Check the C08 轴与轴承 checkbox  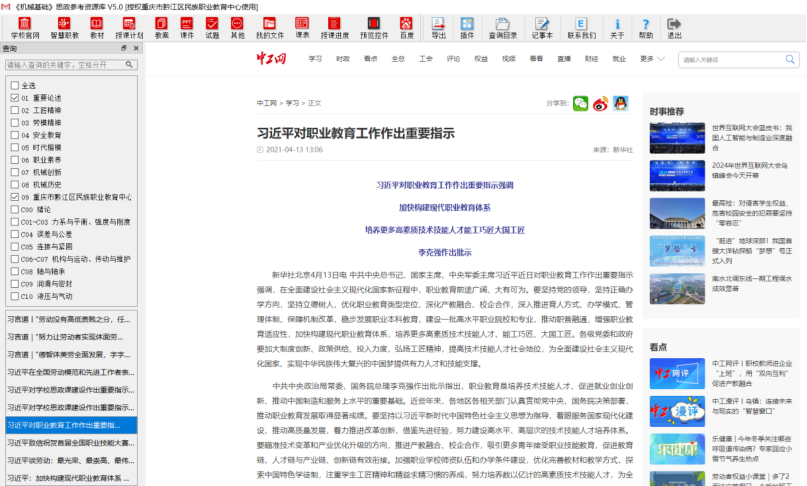pos(15,271)
